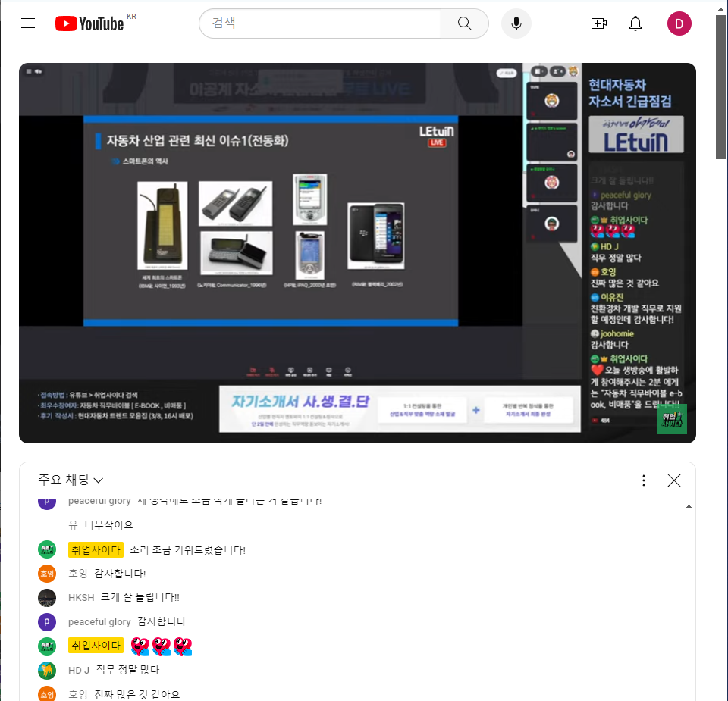Click the chat message 너무작어요
This screenshot has width=728, height=701.
click(108, 524)
